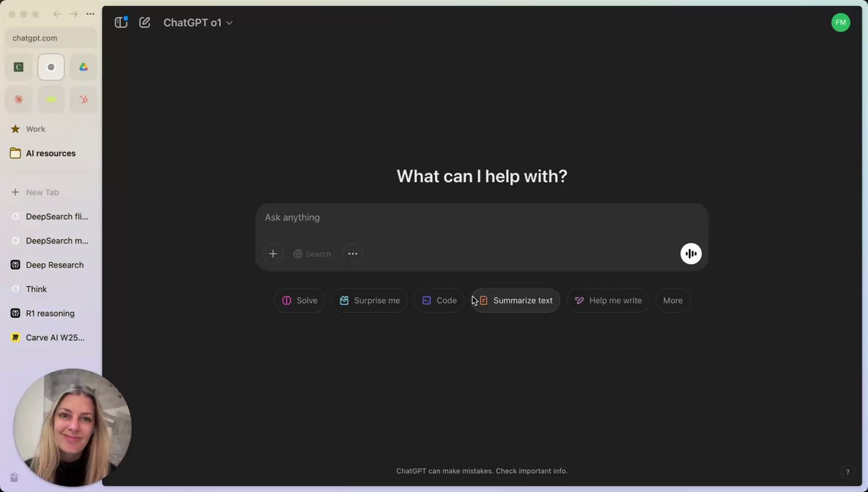Switch to the DeepSearch fli... tab

point(51,216)
